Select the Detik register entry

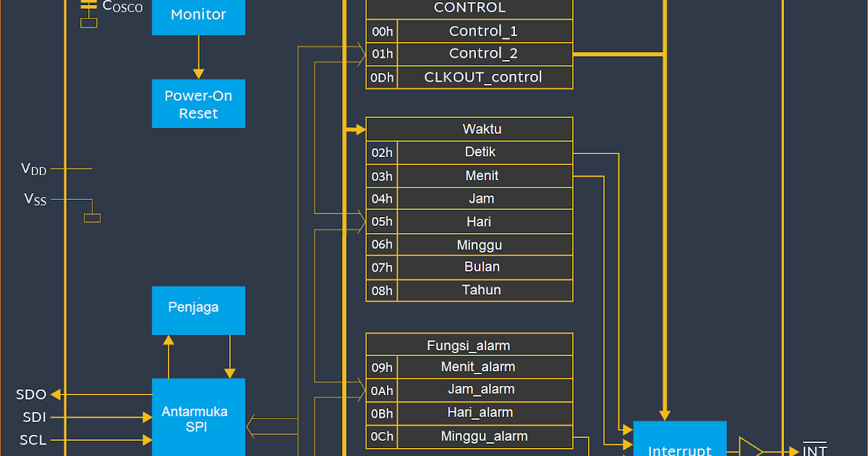tap(483, 152)
